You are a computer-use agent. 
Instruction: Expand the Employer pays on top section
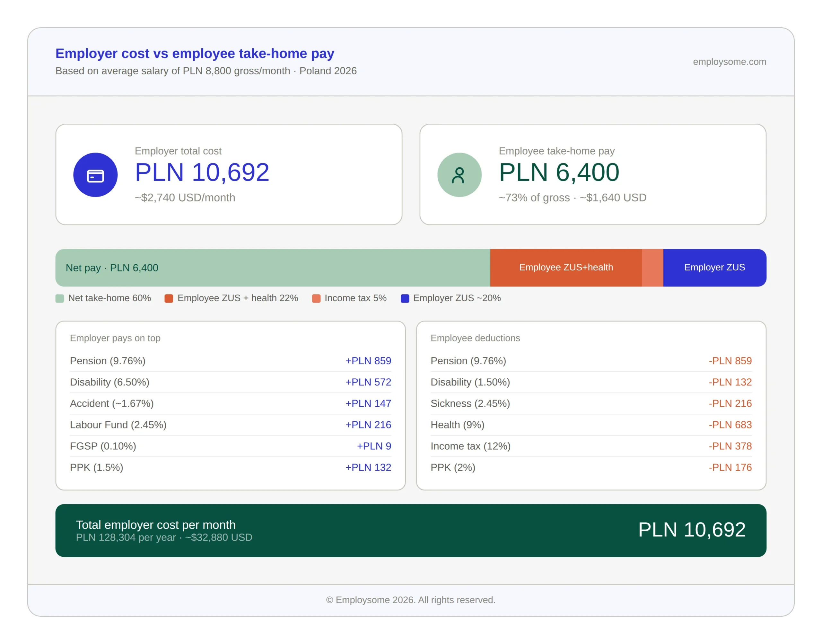[x=115, y=338]
